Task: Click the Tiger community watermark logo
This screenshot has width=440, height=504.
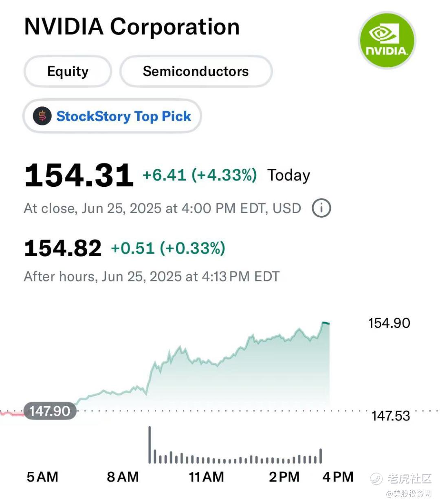Action: tap(376, 478)
